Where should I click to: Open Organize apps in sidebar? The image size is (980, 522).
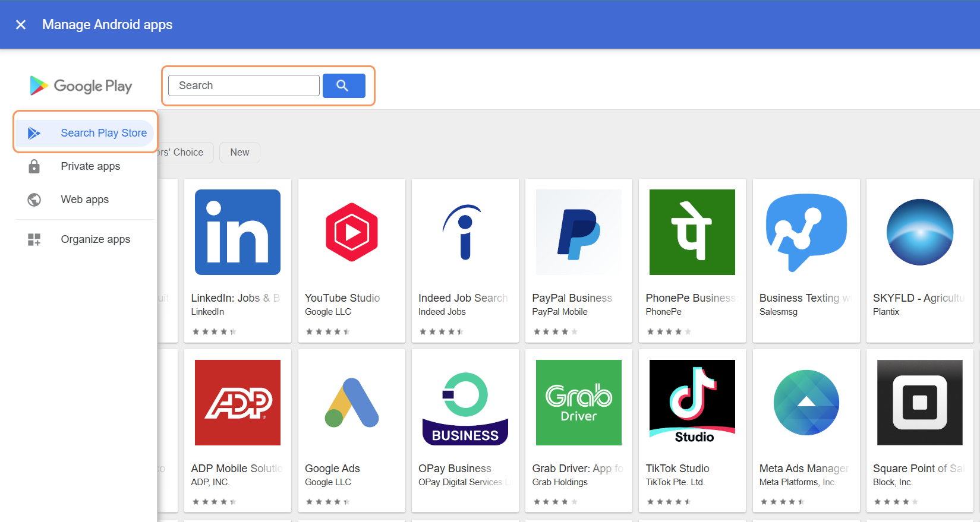coord(95,239)
